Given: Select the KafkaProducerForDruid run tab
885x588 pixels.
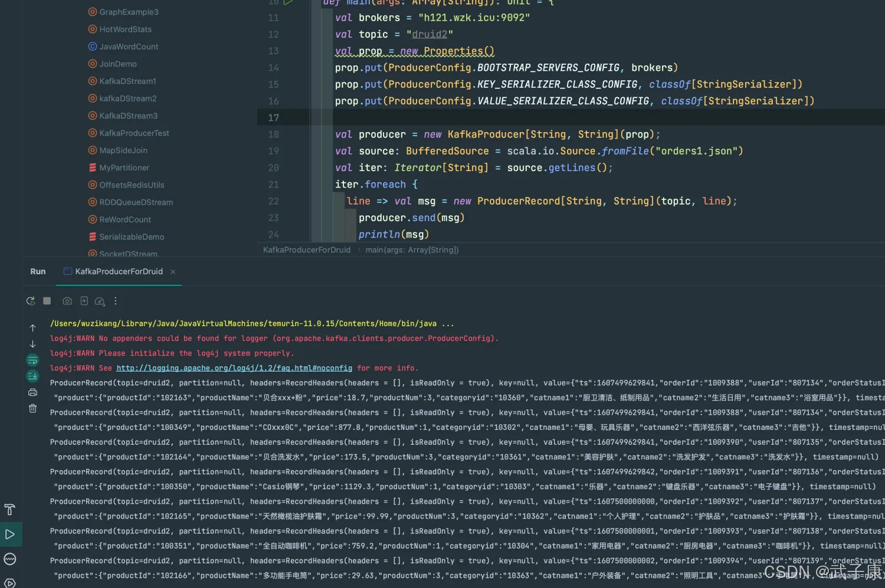Looking at the screenshot, I should pos(119,272).
